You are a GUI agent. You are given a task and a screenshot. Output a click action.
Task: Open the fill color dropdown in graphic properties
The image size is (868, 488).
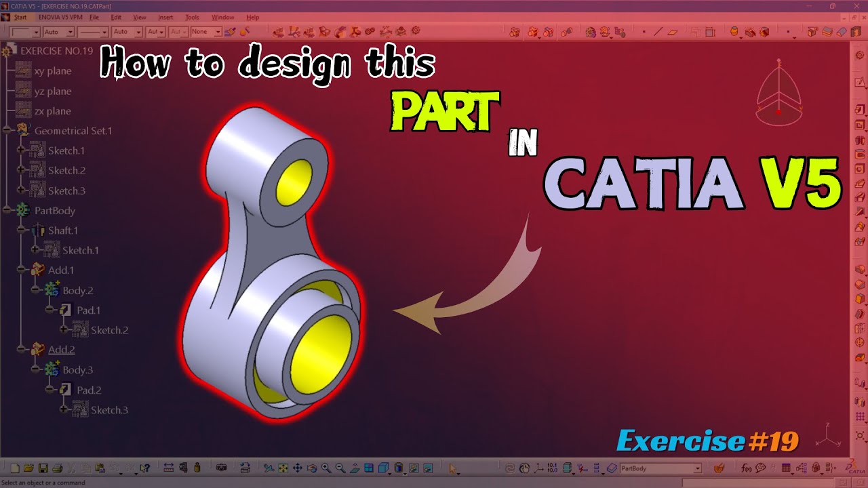click(36, 31)
